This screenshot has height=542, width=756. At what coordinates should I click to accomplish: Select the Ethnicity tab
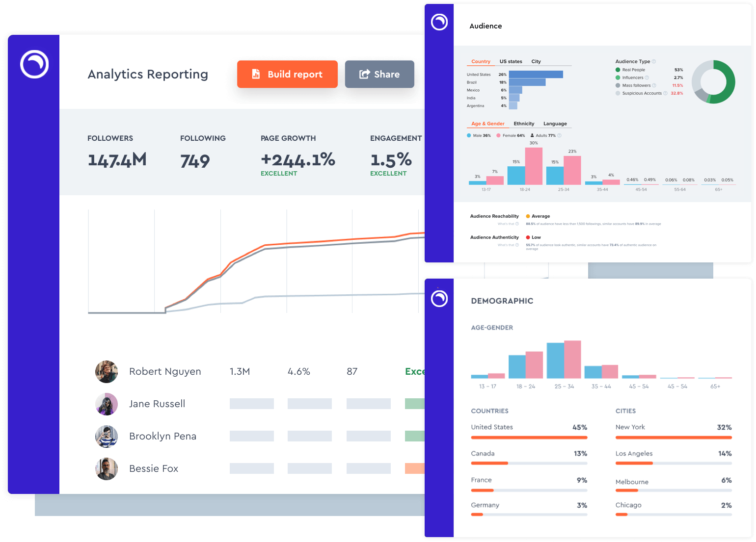(524, 124)
